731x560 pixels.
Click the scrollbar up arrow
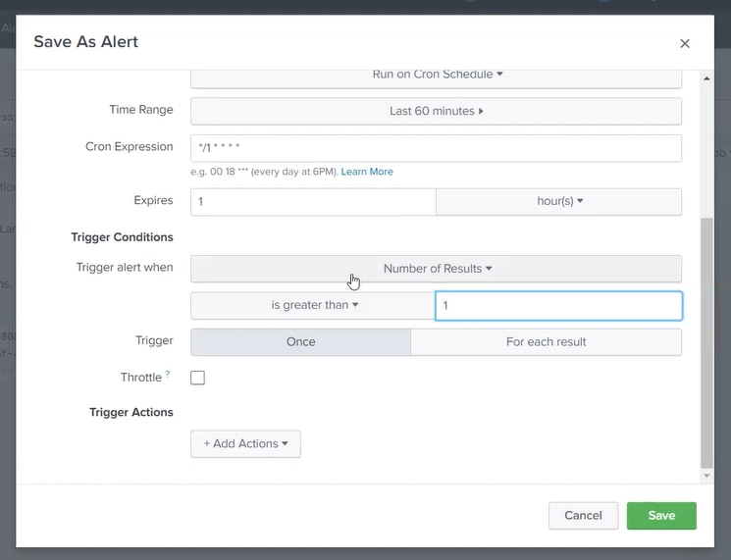click(706, 78)
